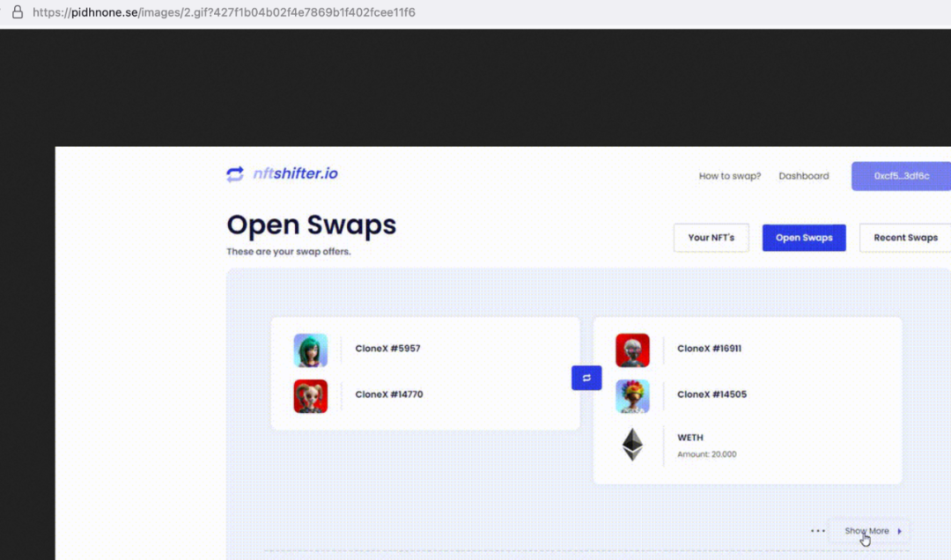Click the CloneX #5957 avatar thumbnail
The height and width of the screenshot is (560, 951).
(311, 350)
